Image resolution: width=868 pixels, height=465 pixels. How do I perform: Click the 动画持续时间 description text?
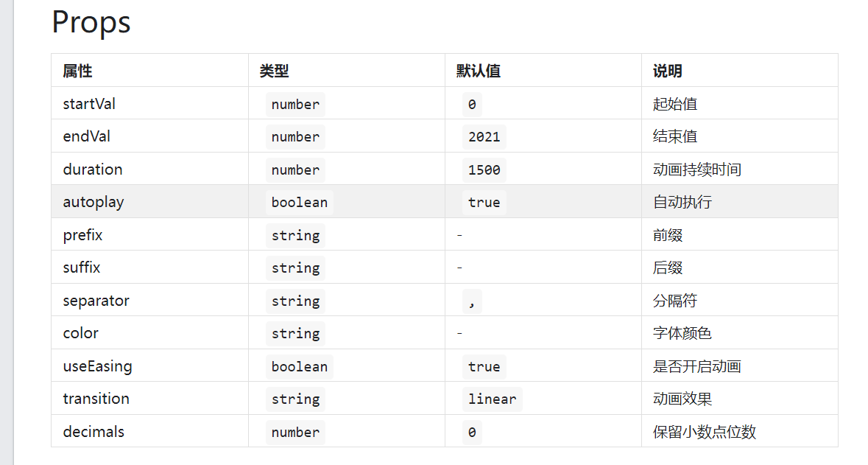pos(696,169)
